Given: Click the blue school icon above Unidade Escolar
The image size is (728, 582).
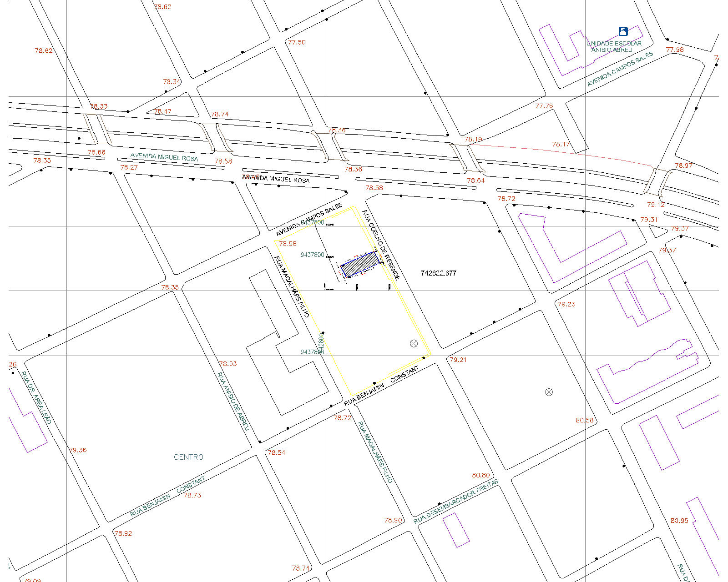Looking at the screenshot, I should coord(623,31).
